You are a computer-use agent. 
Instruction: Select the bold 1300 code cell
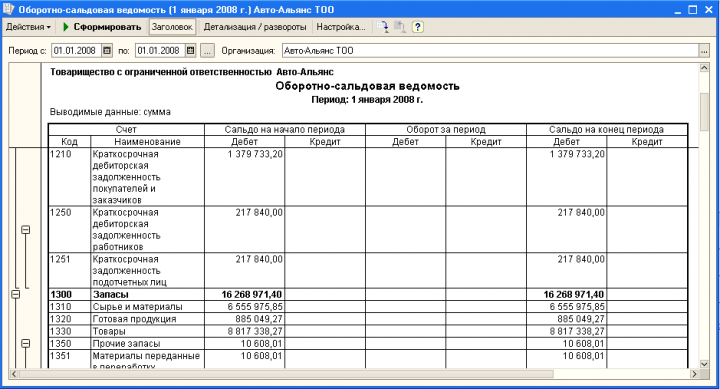click(x=69, y=294)
